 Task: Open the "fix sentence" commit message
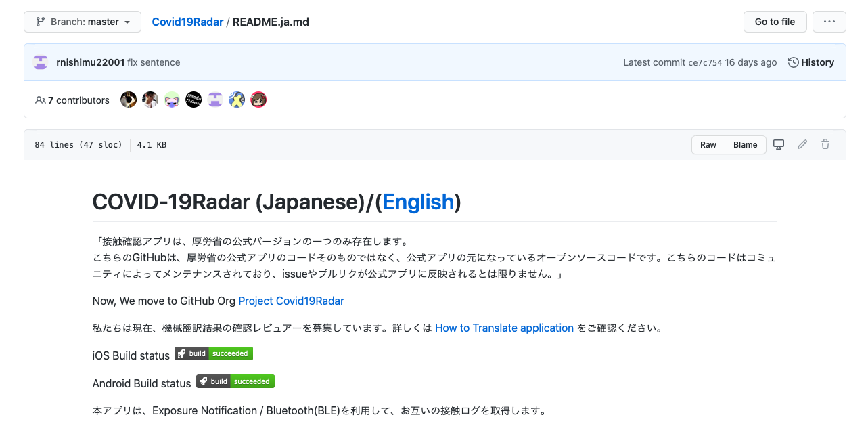(x=154, y=62)
